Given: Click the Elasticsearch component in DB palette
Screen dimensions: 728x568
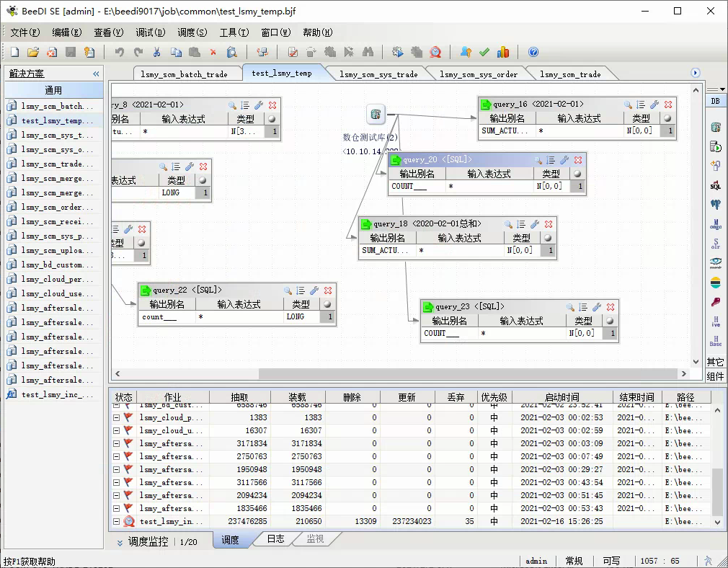Looking at the screenshot, I should pos(716,283).
